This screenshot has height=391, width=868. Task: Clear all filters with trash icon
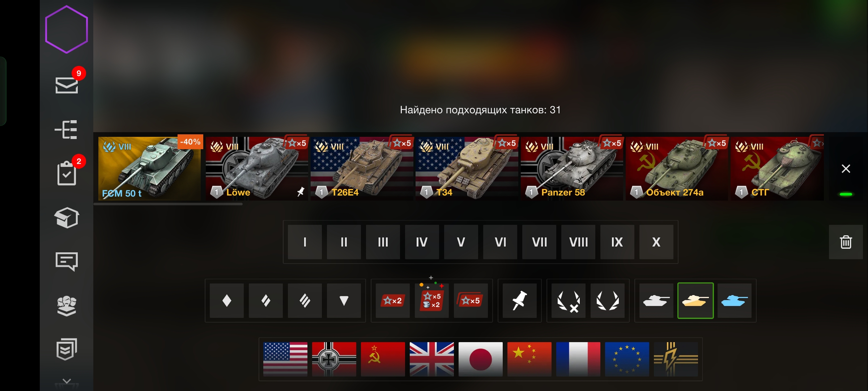click(x=846, y=242)
